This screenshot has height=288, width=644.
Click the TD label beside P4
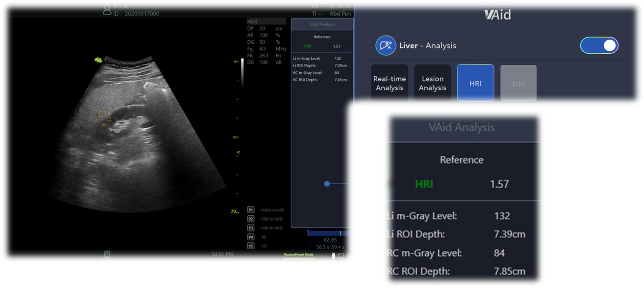pos(263,237)
